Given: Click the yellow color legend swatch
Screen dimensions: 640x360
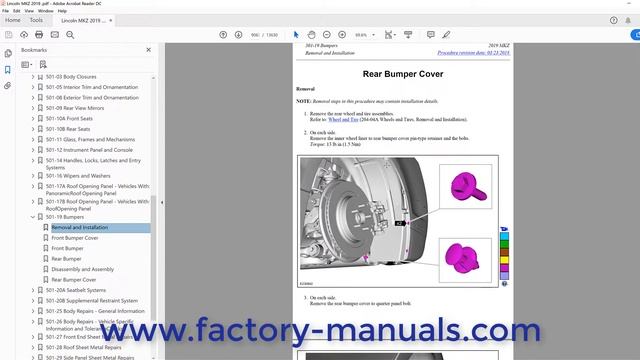Looking at the screenshot, I should pos(504,260).
